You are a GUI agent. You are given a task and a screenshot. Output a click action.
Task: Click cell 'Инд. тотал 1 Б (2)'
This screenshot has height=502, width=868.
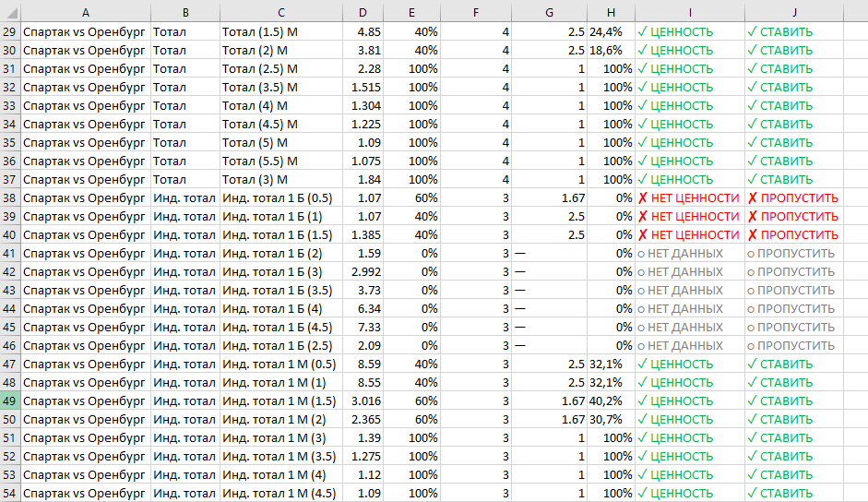272,253
